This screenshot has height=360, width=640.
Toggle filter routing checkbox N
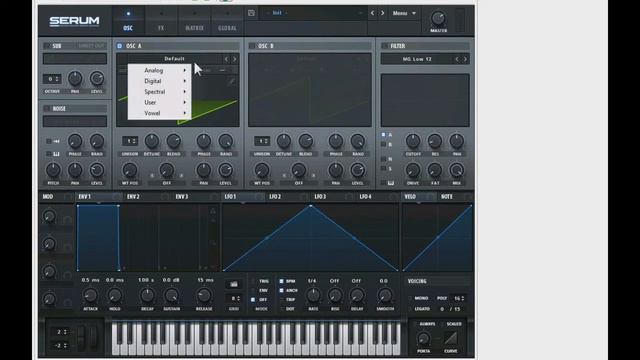click(383, 159)
